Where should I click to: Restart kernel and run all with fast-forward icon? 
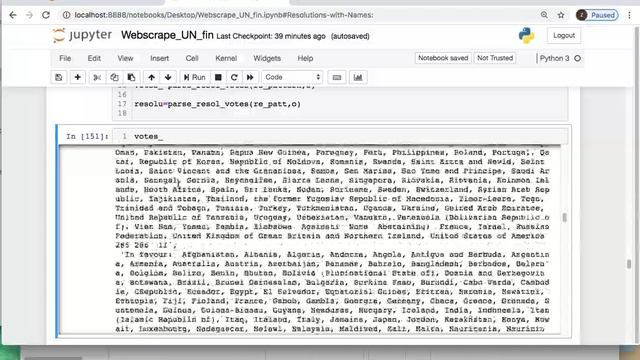[250, 77]
